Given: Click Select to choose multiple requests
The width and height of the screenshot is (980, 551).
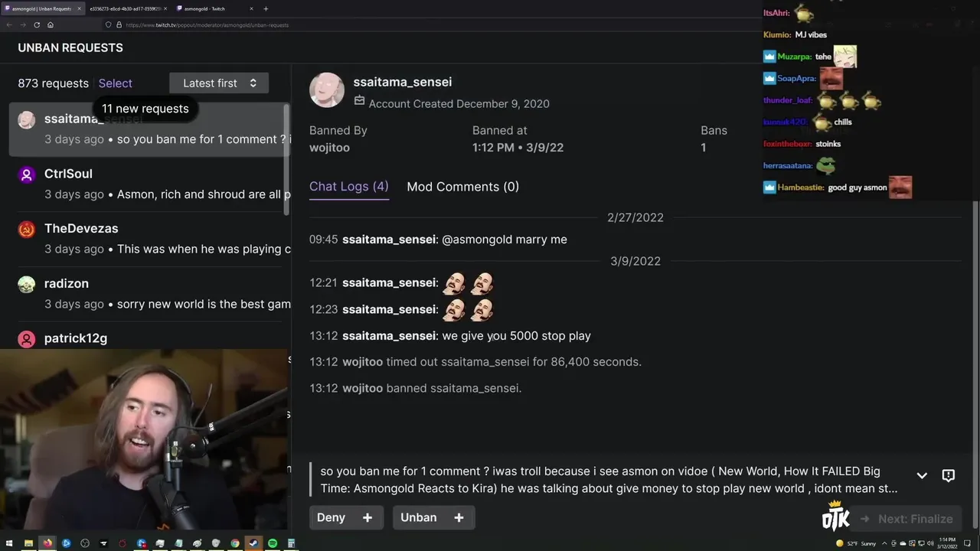Looking at the screenshot, I should [116, 83].
